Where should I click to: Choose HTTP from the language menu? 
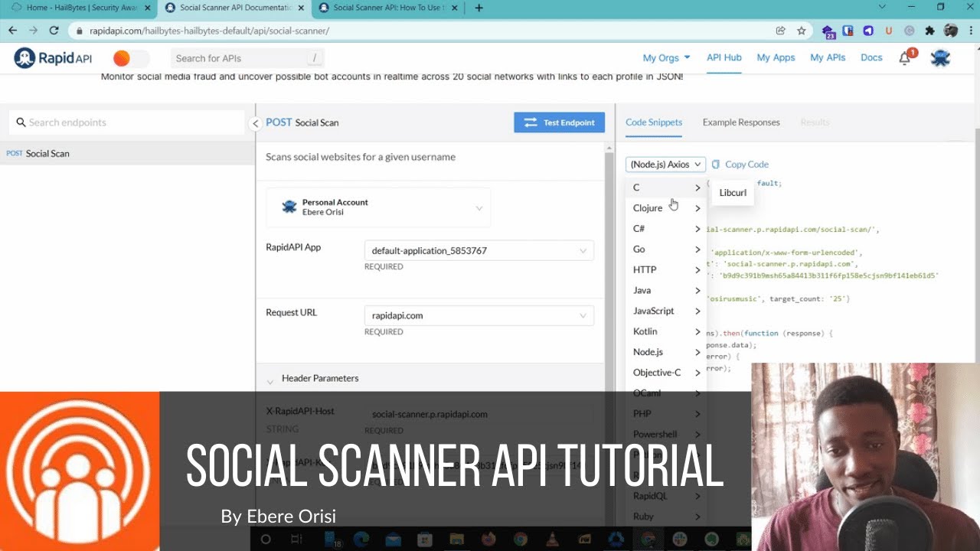[665, 270]
